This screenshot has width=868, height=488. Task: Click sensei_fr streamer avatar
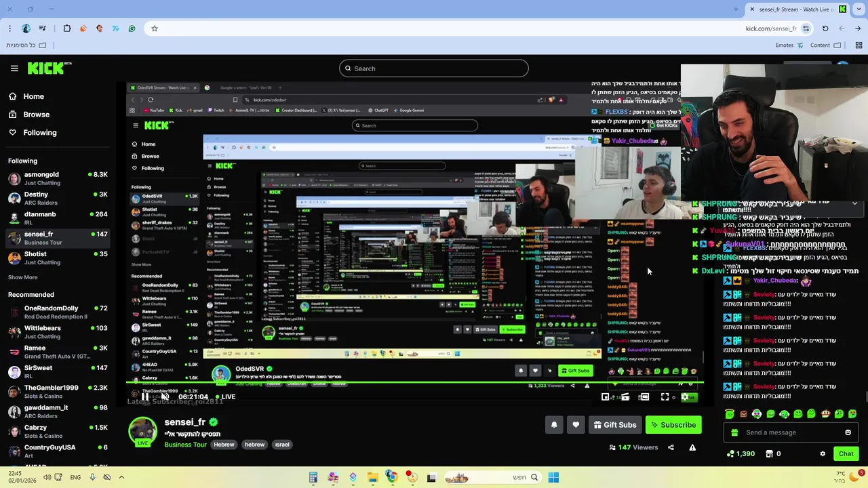click(143, 432)
